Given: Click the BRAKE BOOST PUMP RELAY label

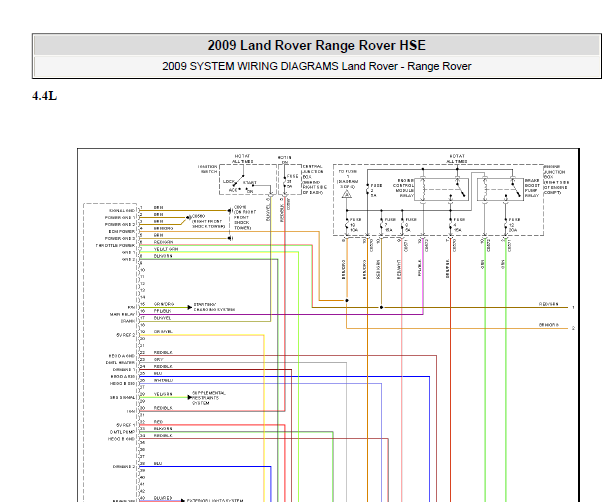Looking at the screenshot, I should (532, 188).
